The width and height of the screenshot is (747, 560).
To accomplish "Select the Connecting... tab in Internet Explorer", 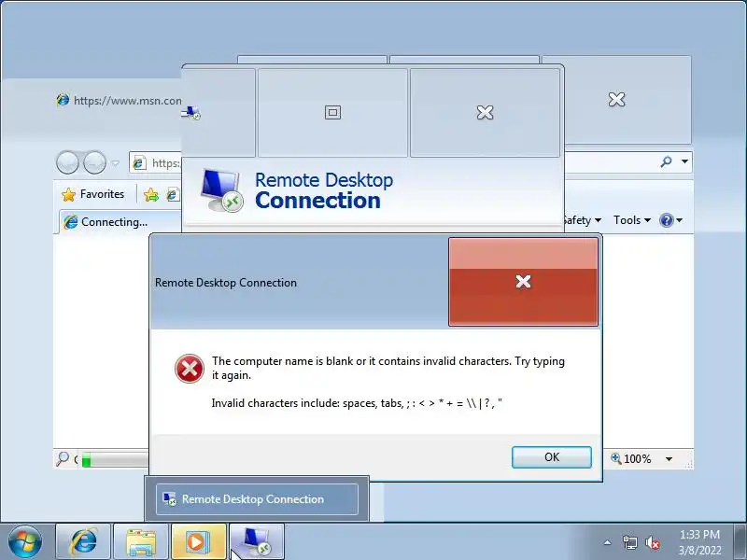I will (120, 222).
